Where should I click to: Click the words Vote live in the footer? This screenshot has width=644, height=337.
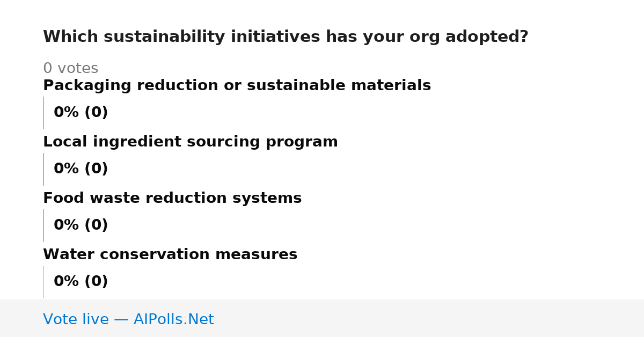click(76, 319)
